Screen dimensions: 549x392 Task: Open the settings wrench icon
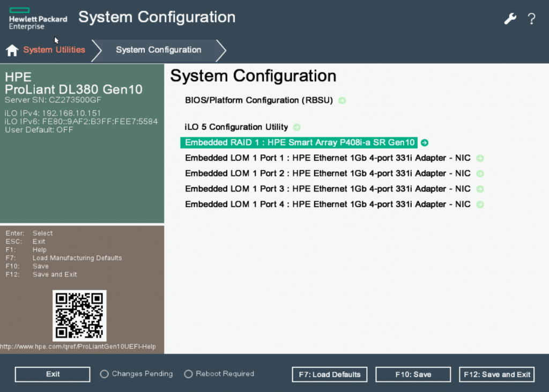(x=510, y=18)
